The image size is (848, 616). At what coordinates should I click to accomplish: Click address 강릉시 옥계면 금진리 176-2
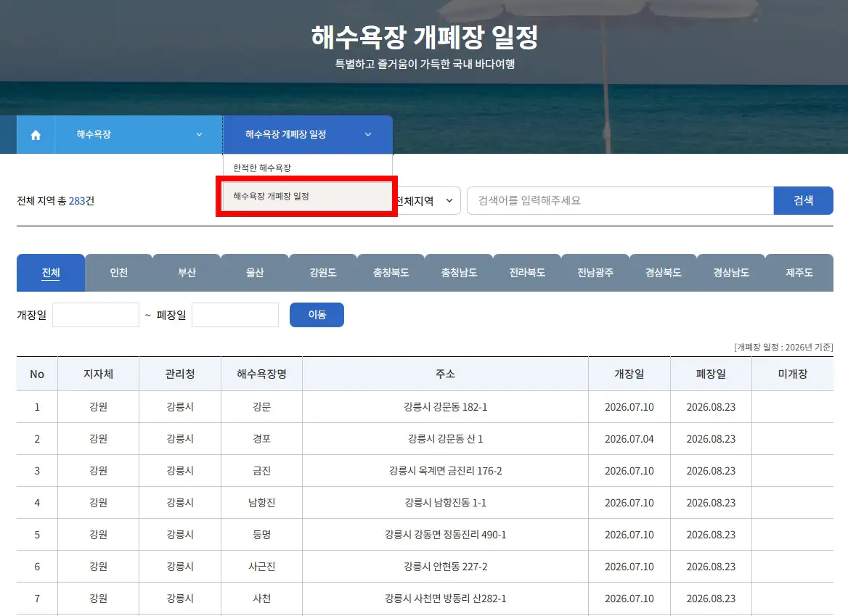click(x=446, y=471)
